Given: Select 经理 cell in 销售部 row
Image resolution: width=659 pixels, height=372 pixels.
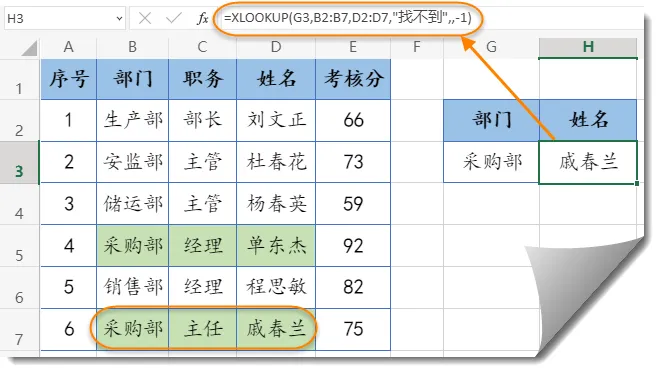Looking at the screenshot, I should [202, 287].
